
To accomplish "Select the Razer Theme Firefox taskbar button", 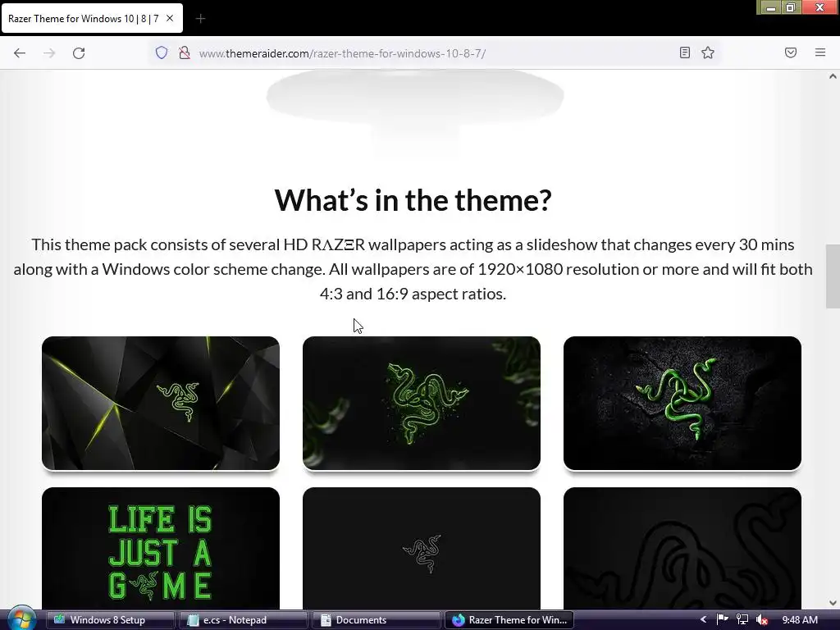I will 509,620.
